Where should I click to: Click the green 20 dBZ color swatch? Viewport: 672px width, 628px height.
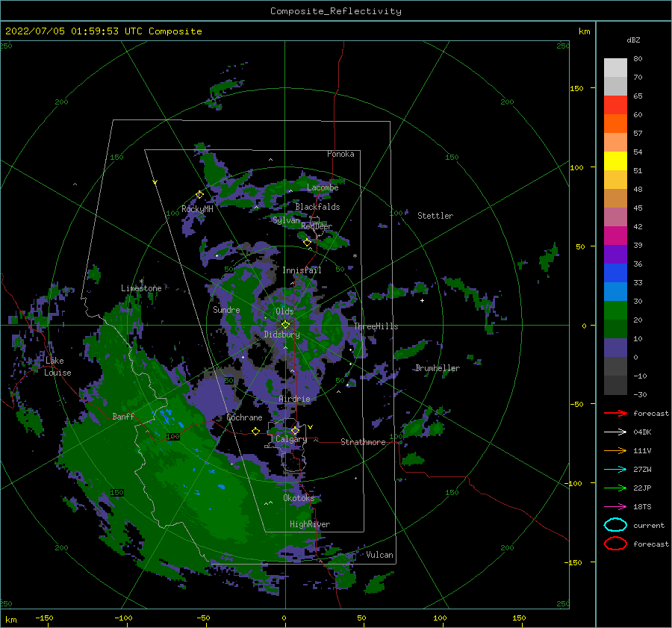615,310
